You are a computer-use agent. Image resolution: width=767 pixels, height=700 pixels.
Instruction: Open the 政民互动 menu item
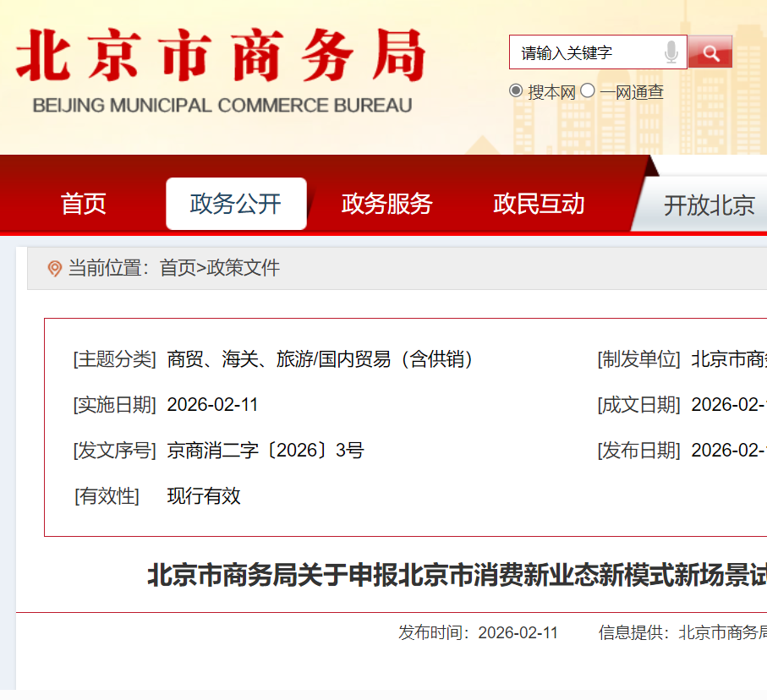click(x=539, y=204)
